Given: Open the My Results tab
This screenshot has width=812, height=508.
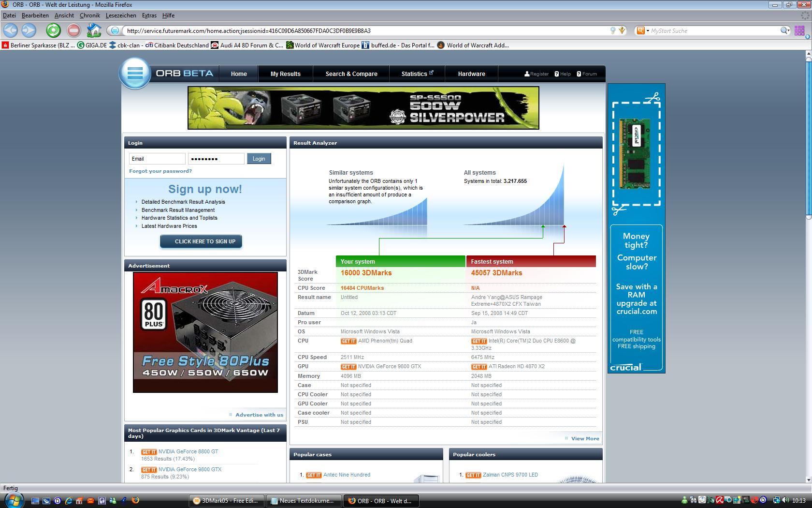Looking at the screenshot, I should [286, 74].
